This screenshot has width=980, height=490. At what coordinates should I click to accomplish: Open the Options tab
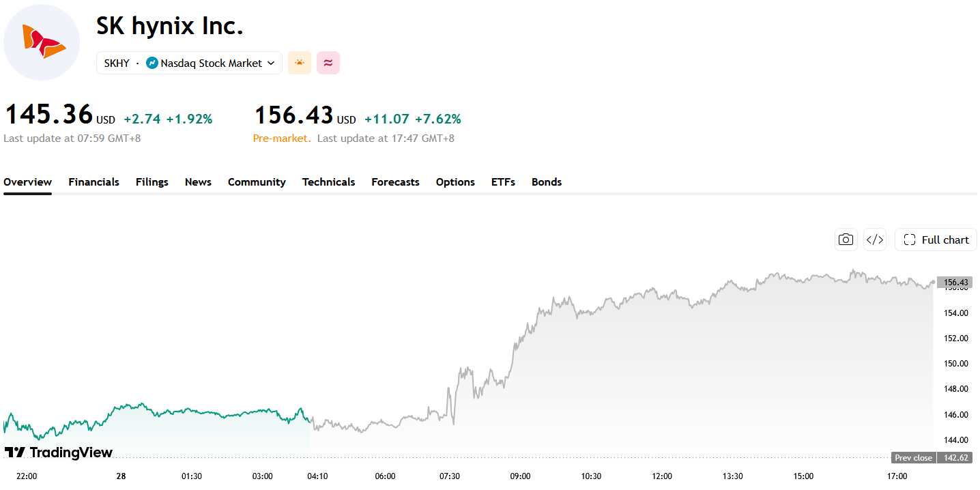pyautogui.click(x=455, y=182)
